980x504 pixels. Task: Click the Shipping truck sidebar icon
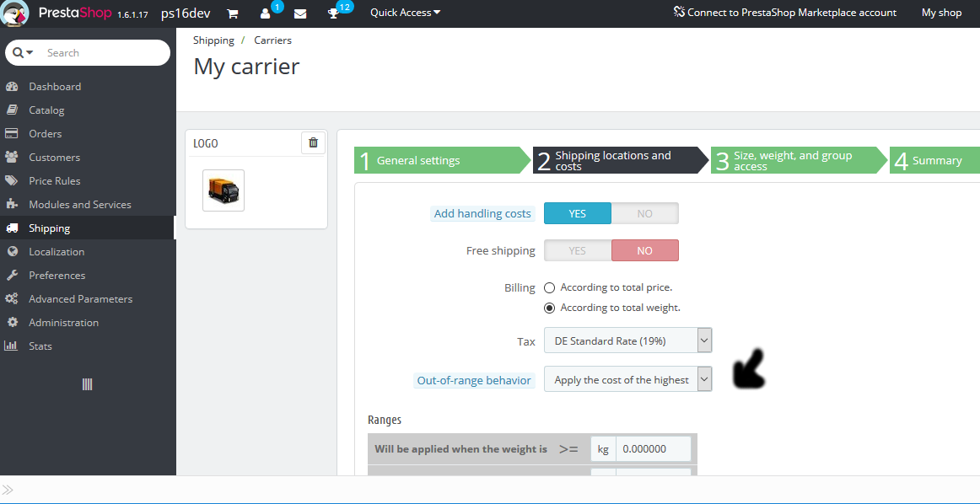click(x=11, y=228)
